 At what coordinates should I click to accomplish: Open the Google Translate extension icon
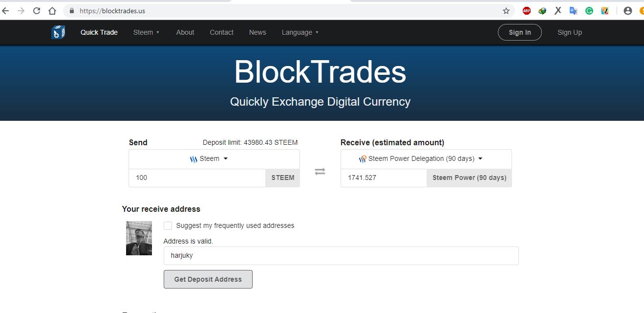(574, 11)
